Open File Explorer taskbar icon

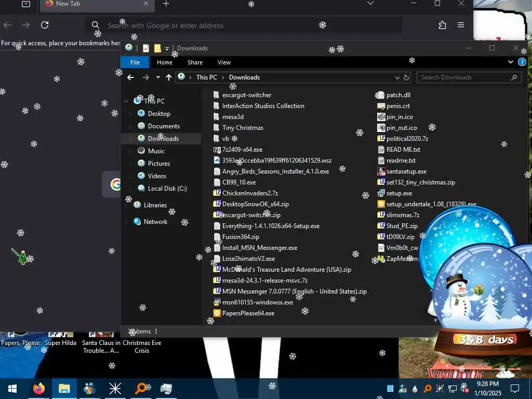click(64, 389)
